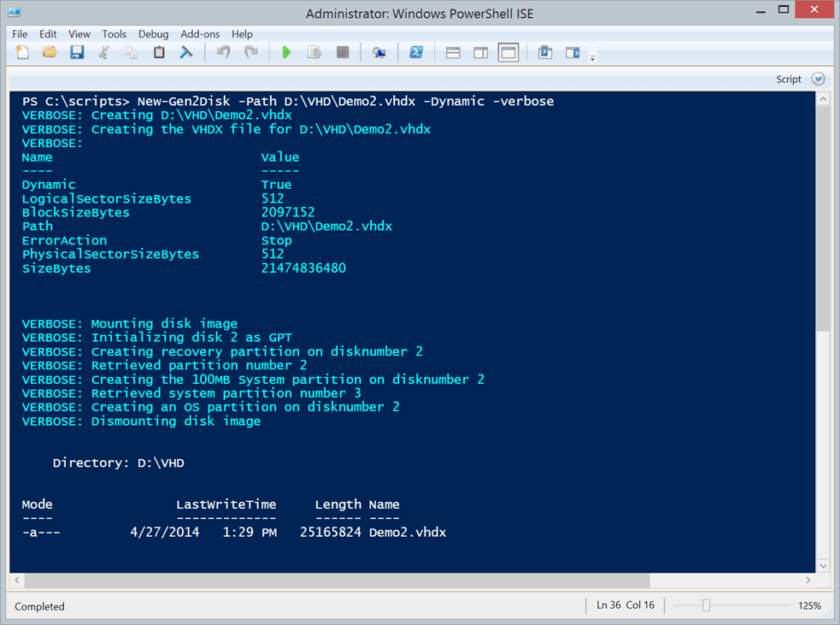Close the PowerShell ISE window
Screen dimensions: 840x625
[814, 9]
